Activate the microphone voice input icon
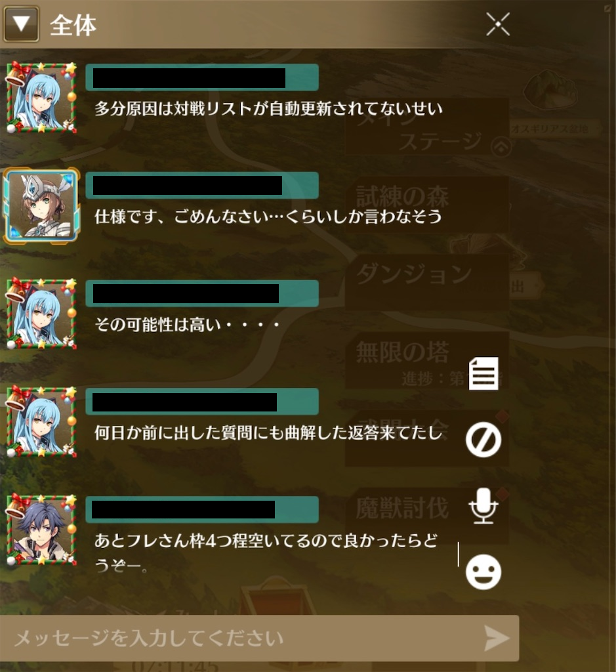 [x=483, y=506]
